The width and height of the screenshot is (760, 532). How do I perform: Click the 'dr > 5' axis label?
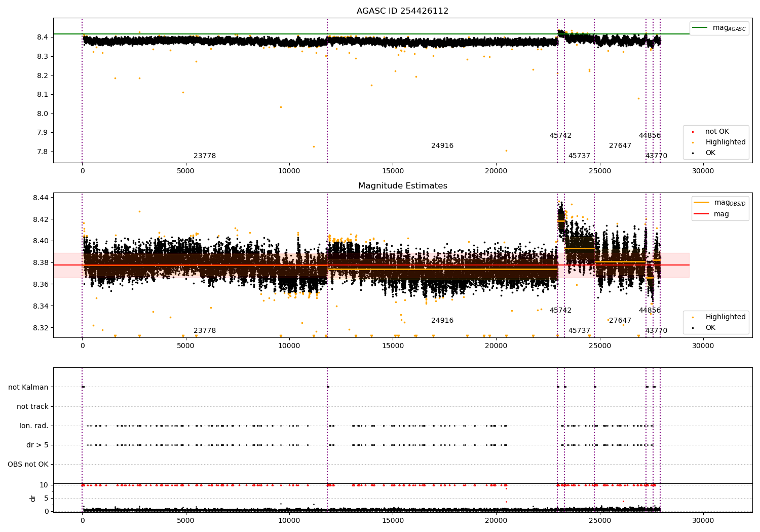(x=37, y=445)
